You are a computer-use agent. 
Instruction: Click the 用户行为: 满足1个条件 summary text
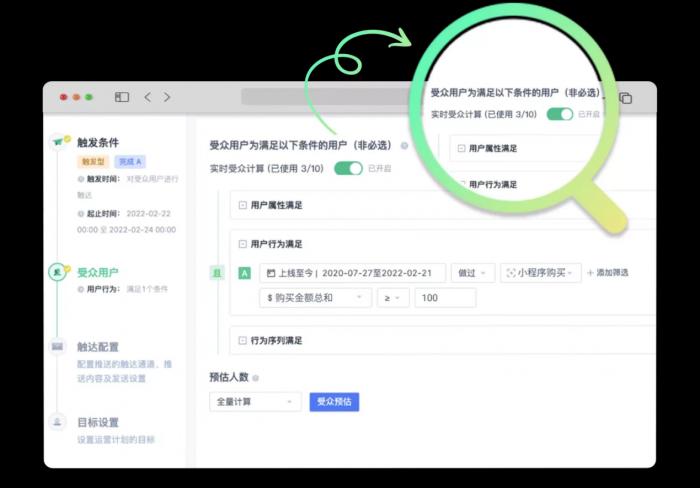pos(123,289)
